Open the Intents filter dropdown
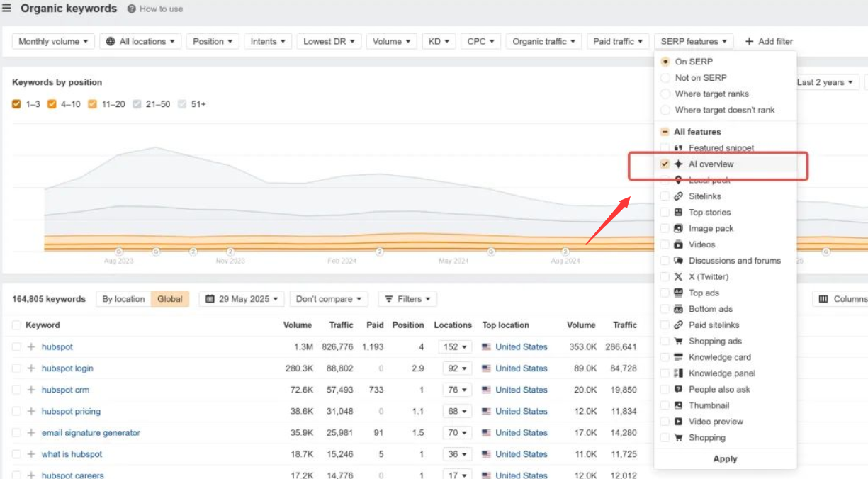Viewport: 868px width, 479px height. pos(268,41)
